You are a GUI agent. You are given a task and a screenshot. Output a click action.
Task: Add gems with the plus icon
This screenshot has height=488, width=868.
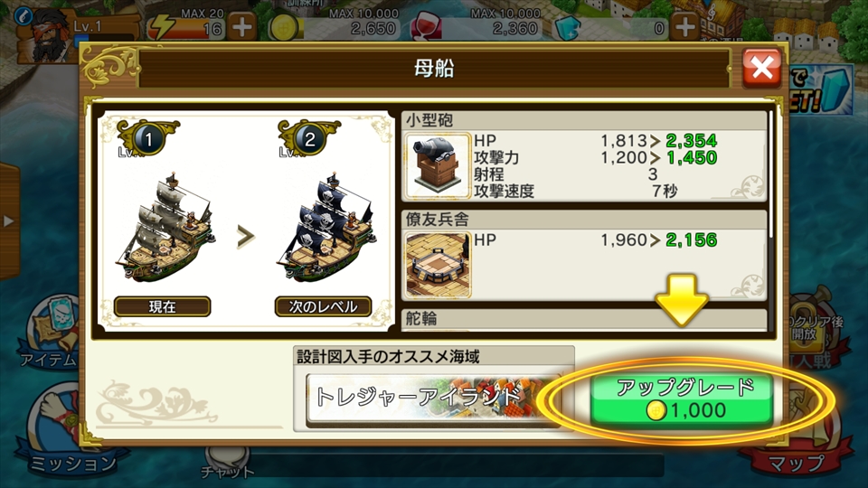684,27
